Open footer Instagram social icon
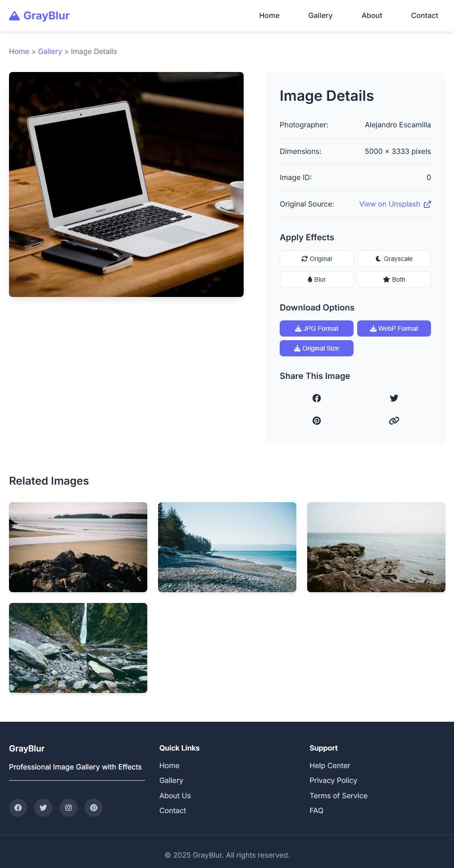Screen dimensions: 454x868 (x=68, y=808)
